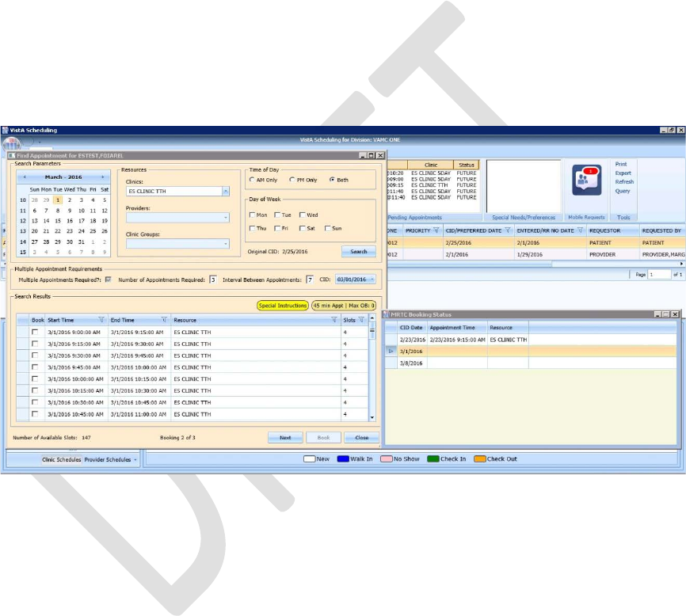Edit Interval Between Appointments field
This screenshot has height=616, width=686.
pyautogui.click(x=310, y=279)
